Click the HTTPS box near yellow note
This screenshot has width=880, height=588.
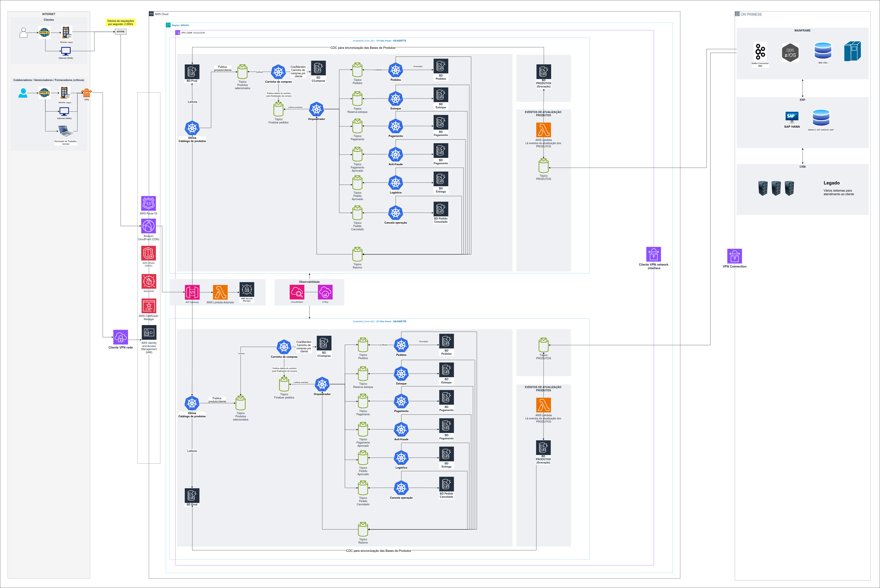120,32
